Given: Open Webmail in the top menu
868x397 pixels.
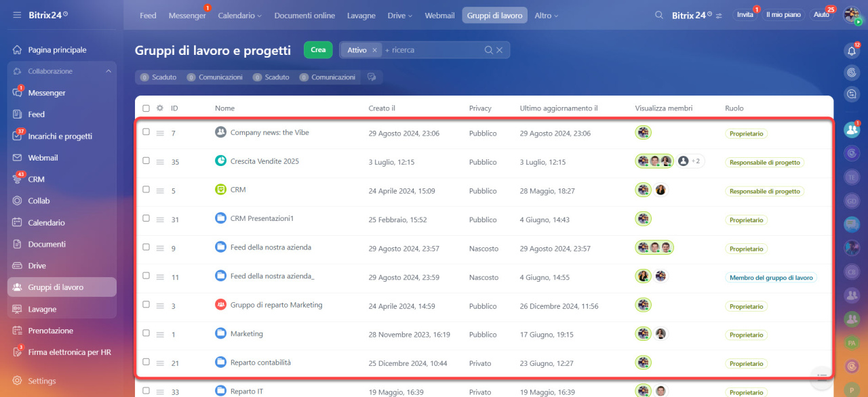Looking at the screenshot, I should coord(439,16).
